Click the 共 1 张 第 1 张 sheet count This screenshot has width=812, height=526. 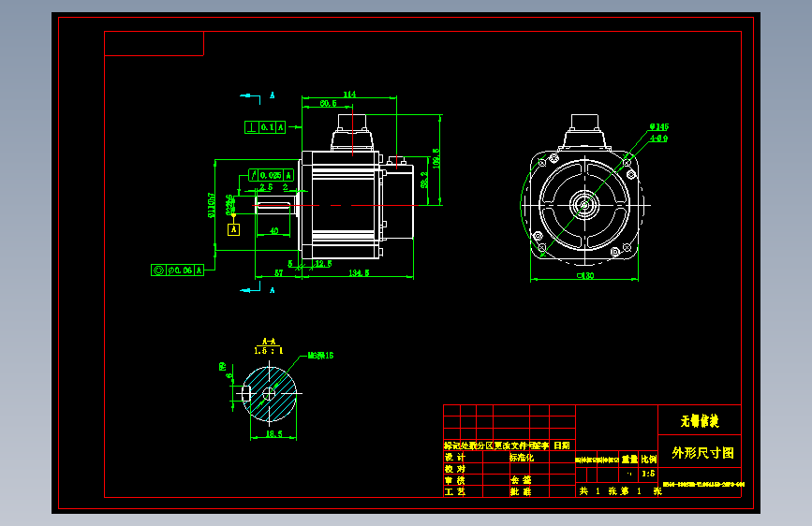620,490
